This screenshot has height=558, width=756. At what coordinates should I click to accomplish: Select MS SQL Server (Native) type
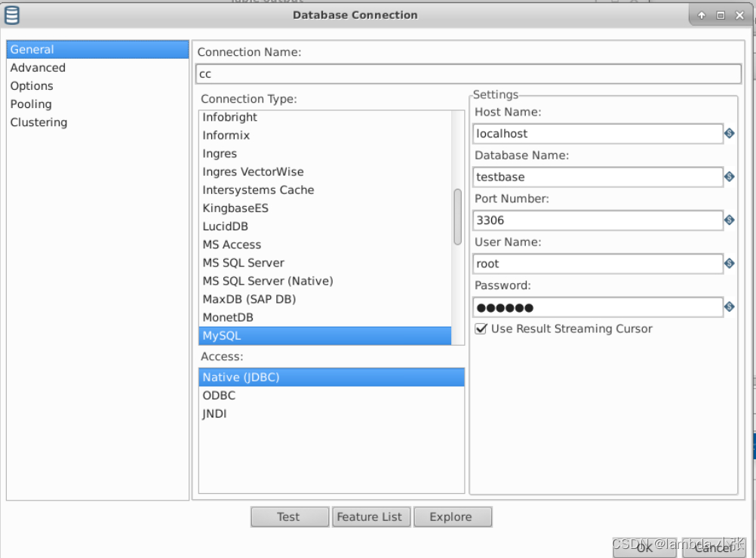325,281
